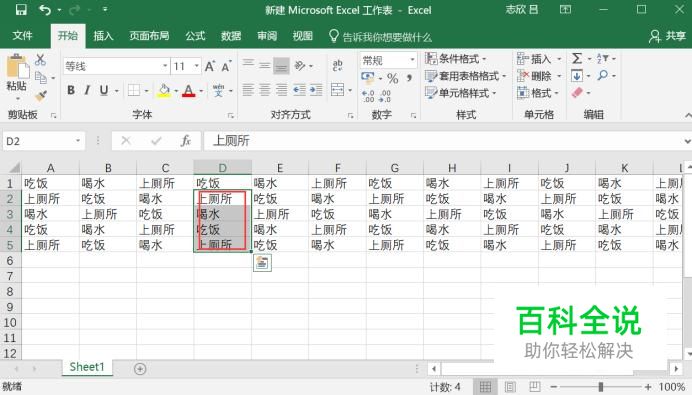Set middle vertical alignment

click(265, 65)
